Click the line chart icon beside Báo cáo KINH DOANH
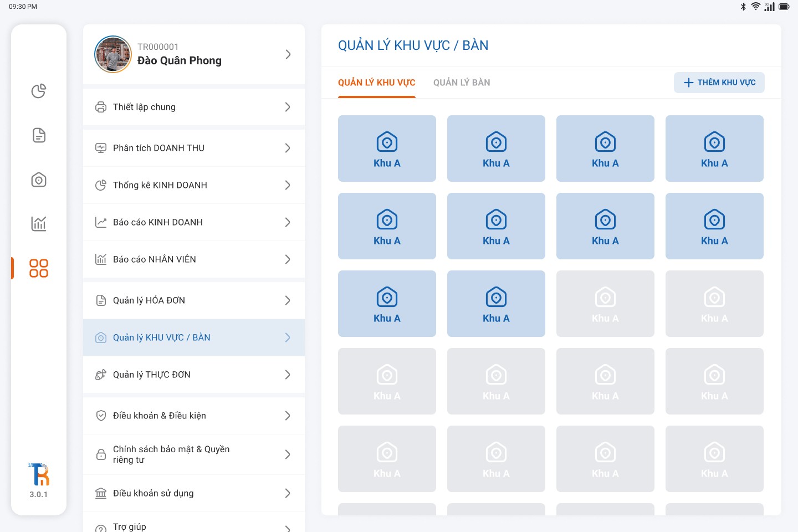Image resolution: width=798 pixels, height=532 pixels. 101,222
